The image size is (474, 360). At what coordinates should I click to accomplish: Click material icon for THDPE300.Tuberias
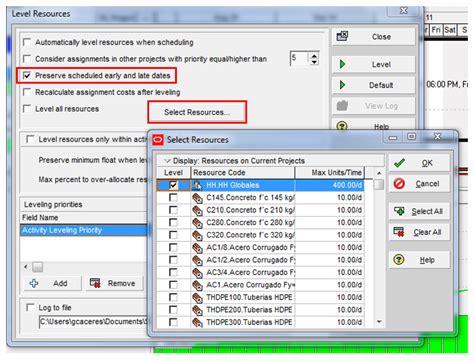[x=197, y=322]
